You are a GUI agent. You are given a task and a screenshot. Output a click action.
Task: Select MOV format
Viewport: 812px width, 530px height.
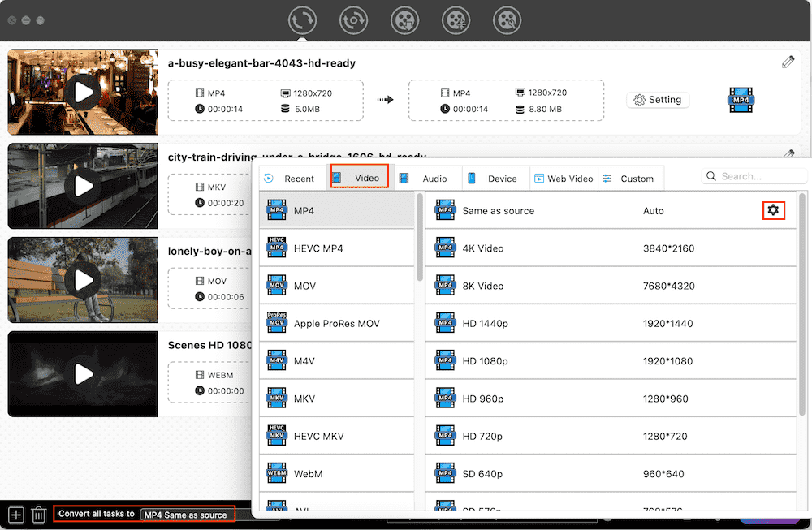(x=337, y=286)
